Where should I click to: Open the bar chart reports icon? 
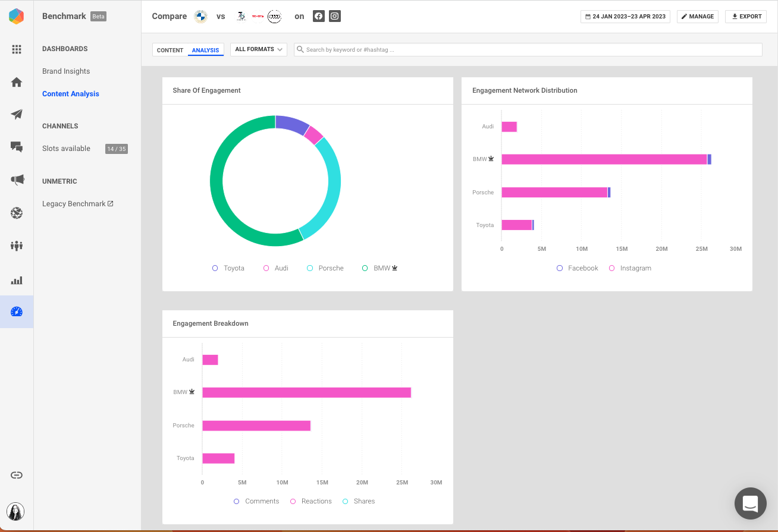tap(17, 280)
